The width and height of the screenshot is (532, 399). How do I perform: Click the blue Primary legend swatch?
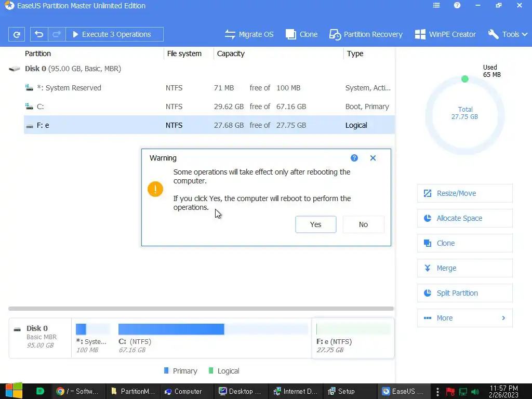pos(166,370)
